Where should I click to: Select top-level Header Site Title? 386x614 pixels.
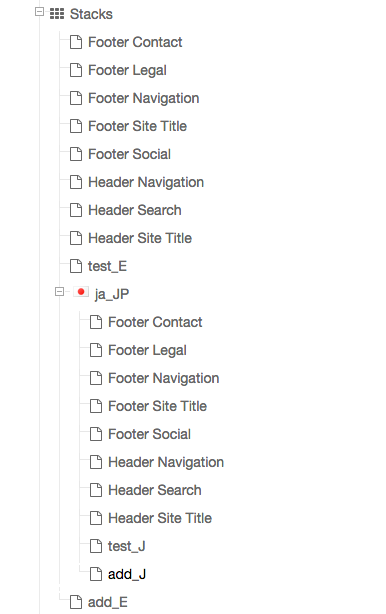(x=140, y=238)
